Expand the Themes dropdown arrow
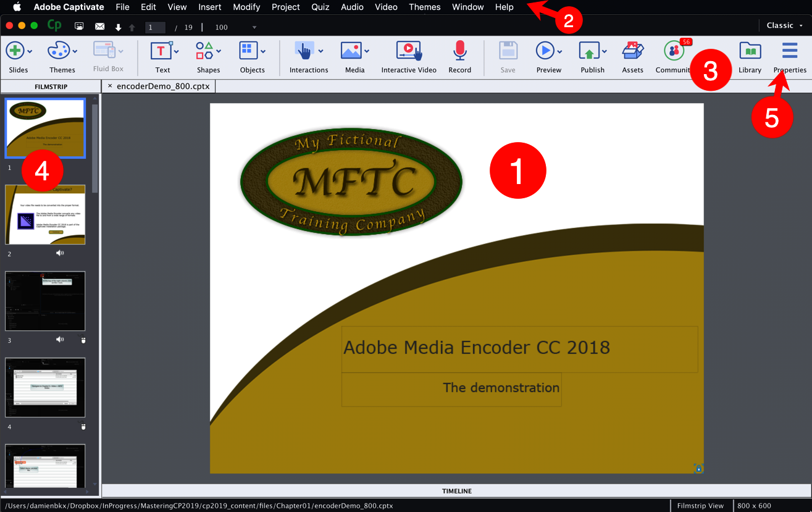The height and width of the screenshot is (512, 812). click(x=75, y=51)
